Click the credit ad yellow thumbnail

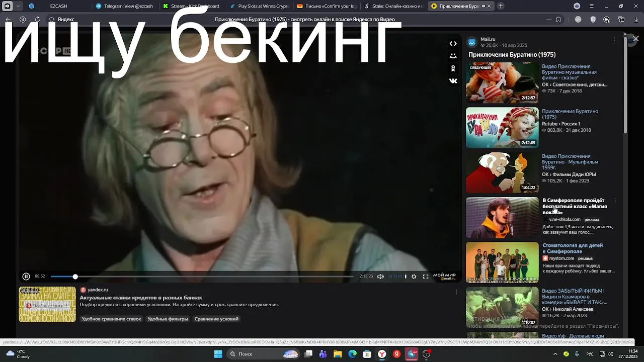coord(47,304)
